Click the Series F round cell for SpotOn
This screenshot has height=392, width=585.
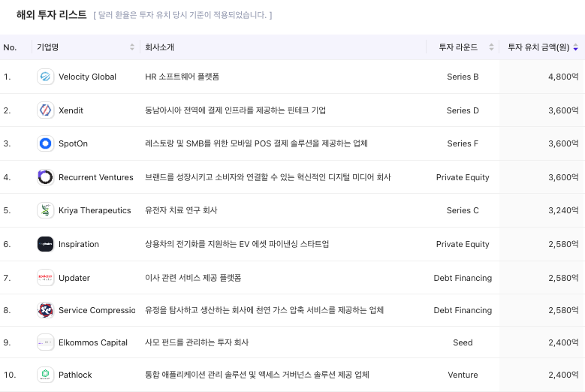463,143
